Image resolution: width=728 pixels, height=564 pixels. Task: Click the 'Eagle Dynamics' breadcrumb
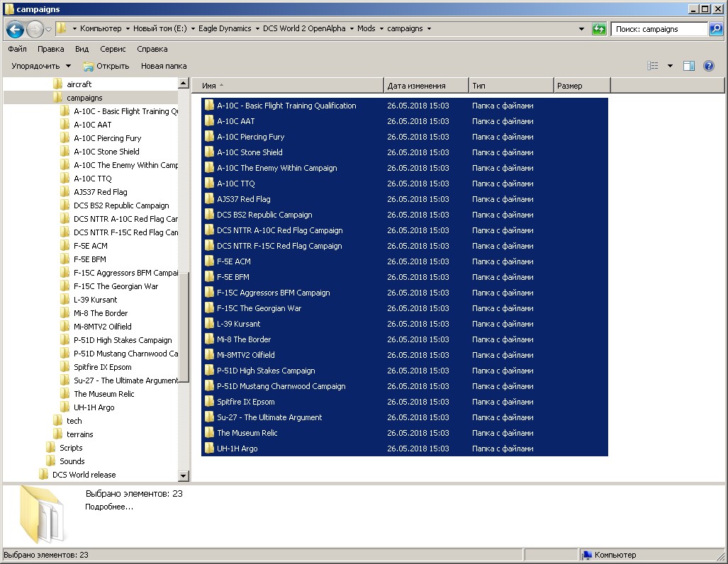[225, 28]
